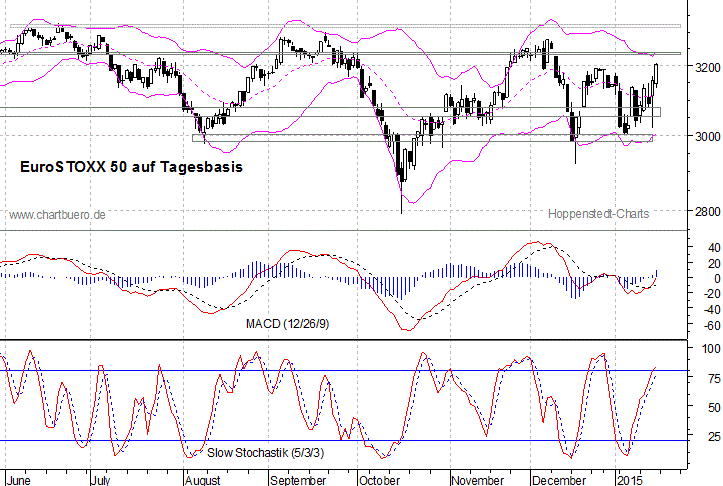Click the 2015 year label
This screenshot has height=486, width=723.
pos(630,480)
